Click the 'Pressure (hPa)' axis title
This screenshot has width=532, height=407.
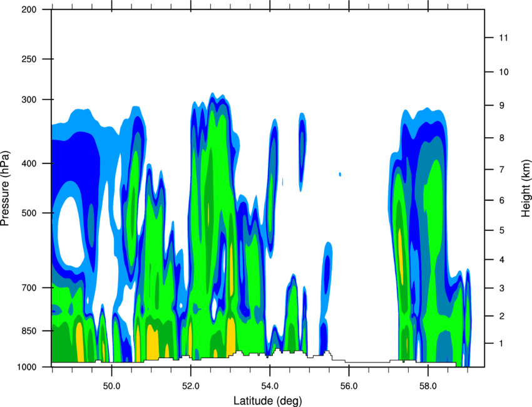click(x=5, y=188)
